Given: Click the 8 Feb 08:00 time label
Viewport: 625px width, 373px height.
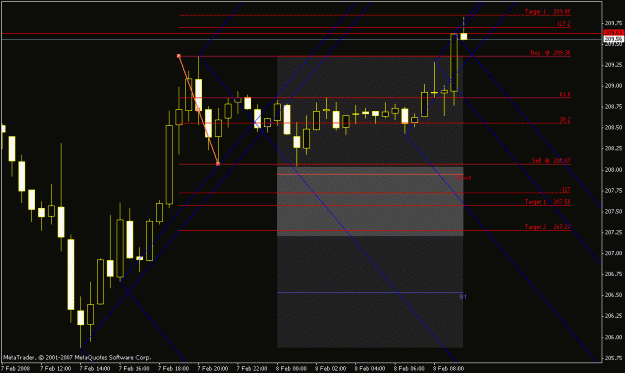Looking at the screenshot, I should point(449,369).
